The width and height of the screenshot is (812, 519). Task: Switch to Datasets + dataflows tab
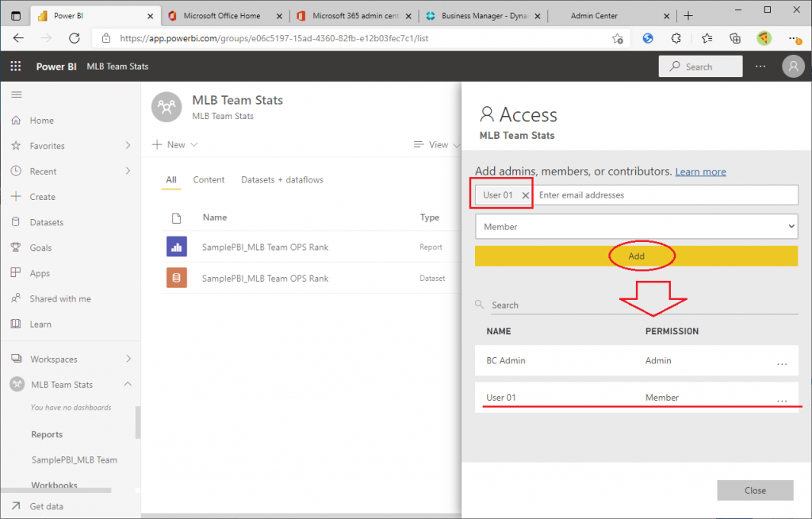[x=282, y=180]
